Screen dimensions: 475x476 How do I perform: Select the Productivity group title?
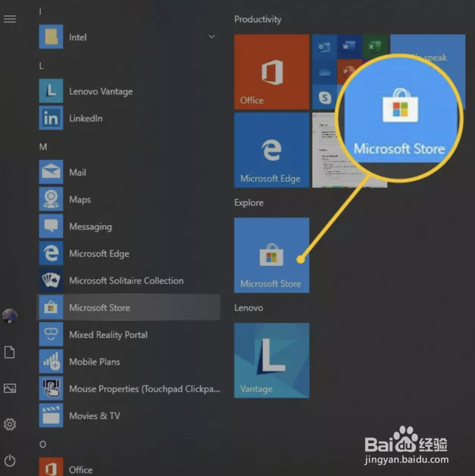pyautogui.click(x=257, y=19)
